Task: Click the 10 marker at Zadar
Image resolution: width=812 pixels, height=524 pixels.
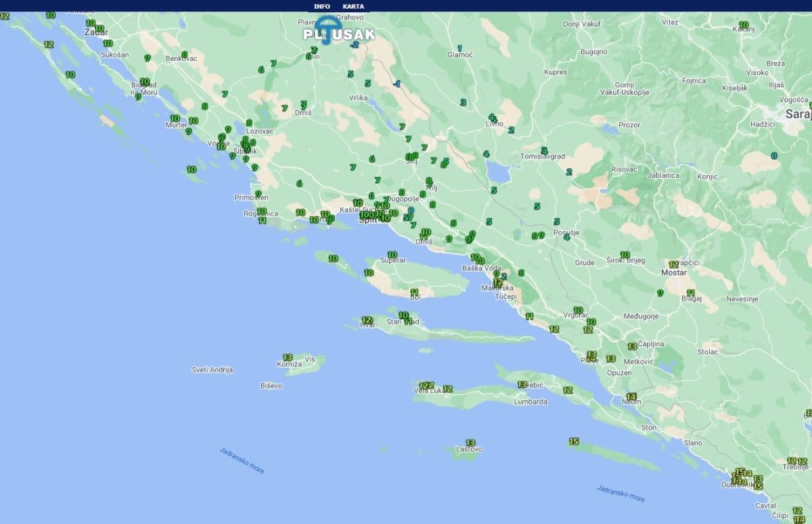Action: click(x=90, y=23)
